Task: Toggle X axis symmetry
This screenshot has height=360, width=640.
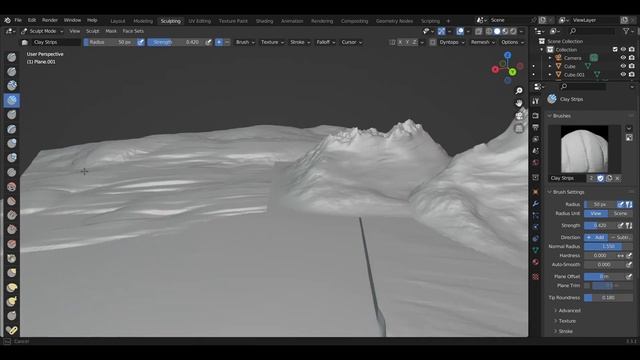Action: coord(400,42)
